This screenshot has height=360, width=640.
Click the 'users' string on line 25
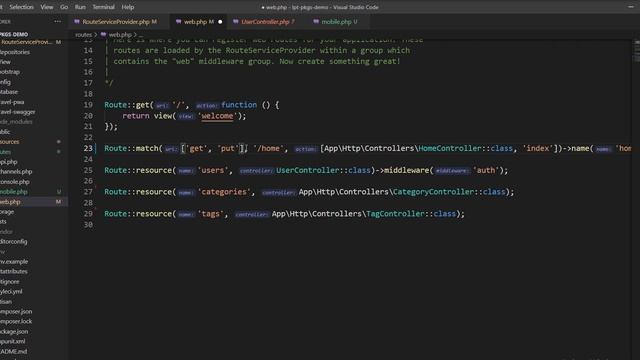point(213,170)
